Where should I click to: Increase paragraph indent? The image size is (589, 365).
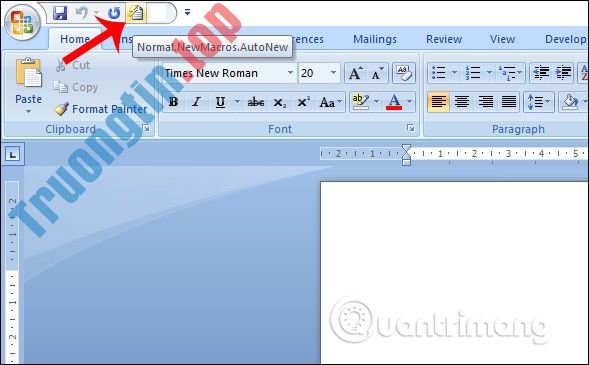pyautogui.click(x=563, y=72)
